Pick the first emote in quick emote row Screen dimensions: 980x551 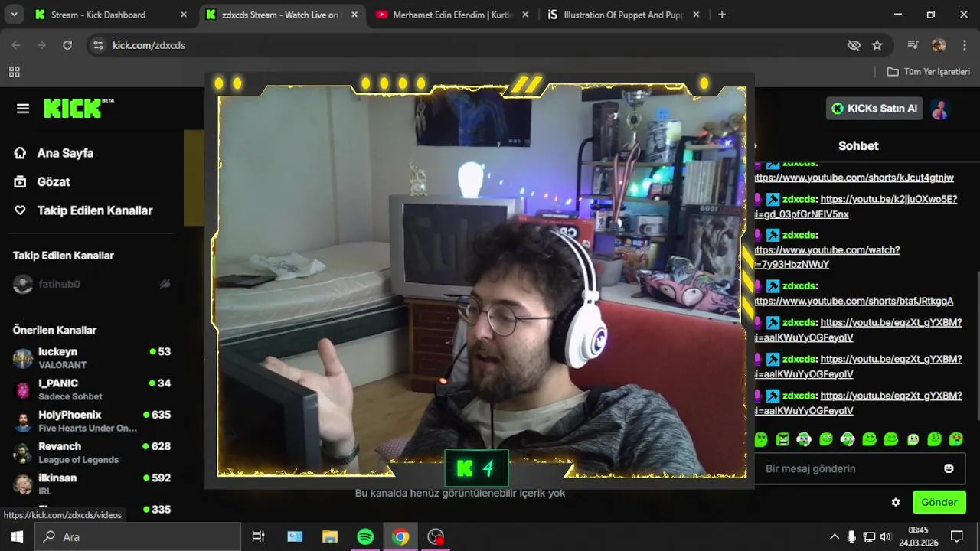(x=760, y=439)
